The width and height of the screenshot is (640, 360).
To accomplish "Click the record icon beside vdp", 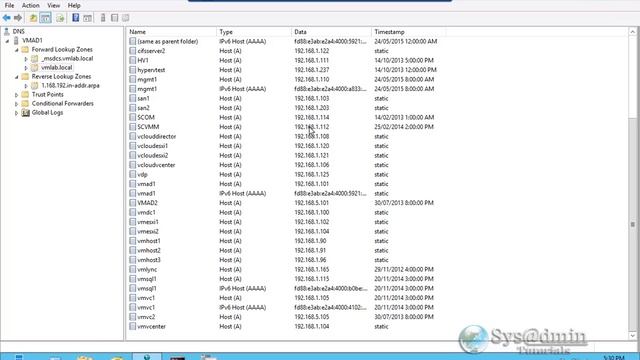I will tap(133, 174).
